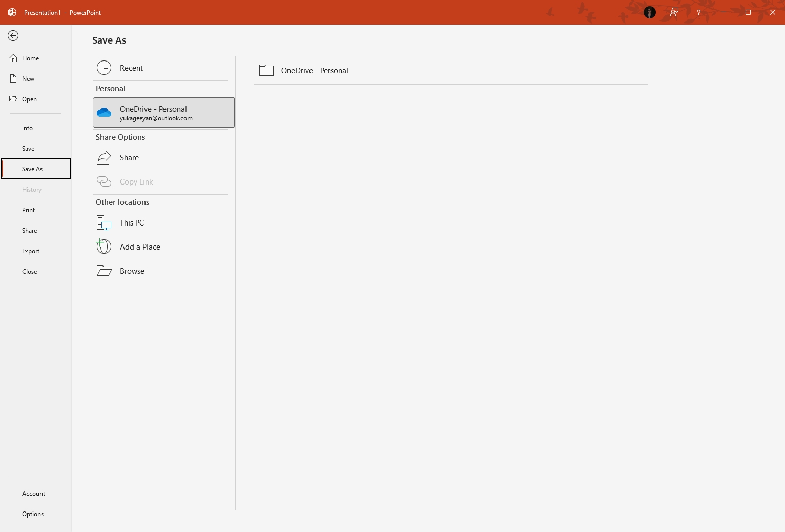Click the Browse open-folder icon

click(x=104, y=271)
